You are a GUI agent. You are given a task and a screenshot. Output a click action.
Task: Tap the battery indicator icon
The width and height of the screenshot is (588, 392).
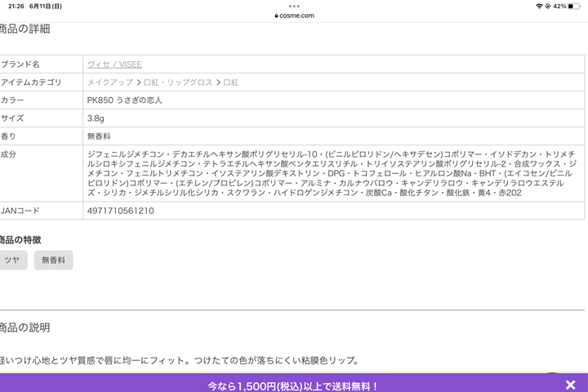point(574,7)
